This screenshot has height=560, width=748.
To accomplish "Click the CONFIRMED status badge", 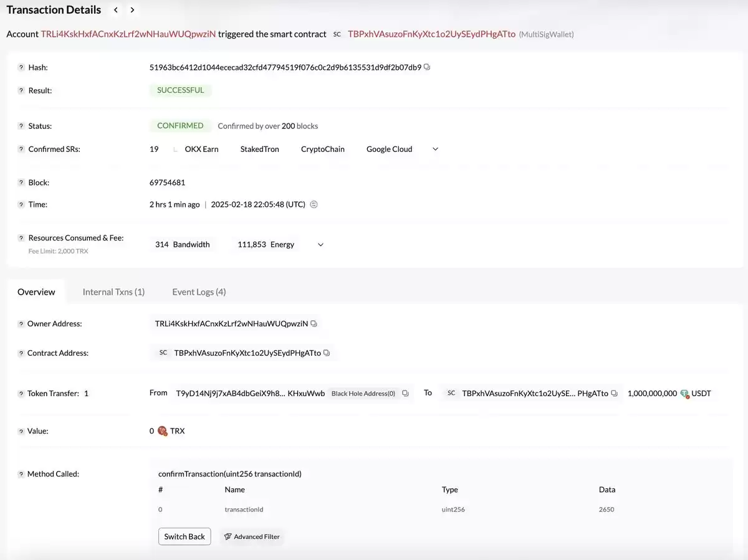I will coord(180,125).
